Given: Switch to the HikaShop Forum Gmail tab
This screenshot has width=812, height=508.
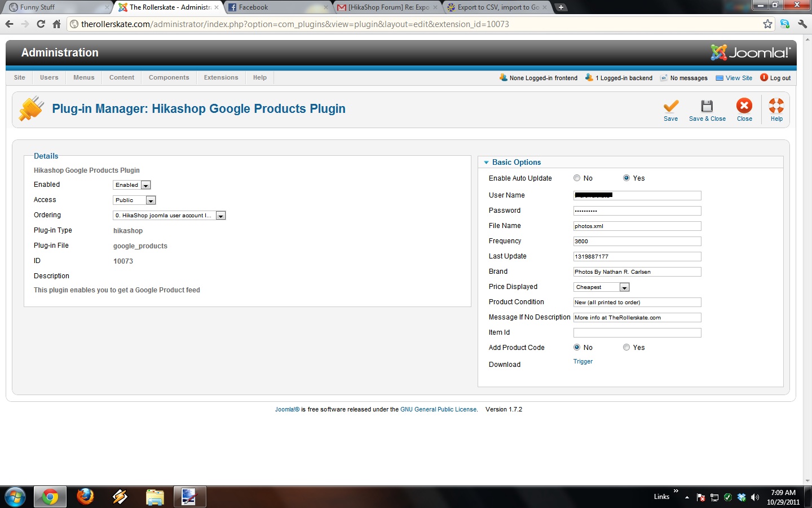Looking at the screenshot, I should pyautogui.click(x=387, y=7).
